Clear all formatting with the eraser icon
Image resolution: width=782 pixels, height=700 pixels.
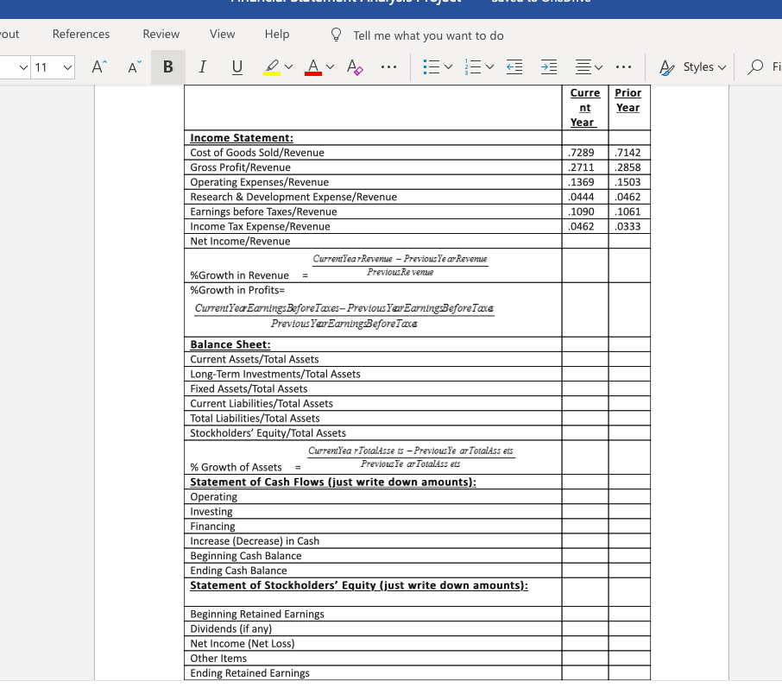(x=354, y=66)
